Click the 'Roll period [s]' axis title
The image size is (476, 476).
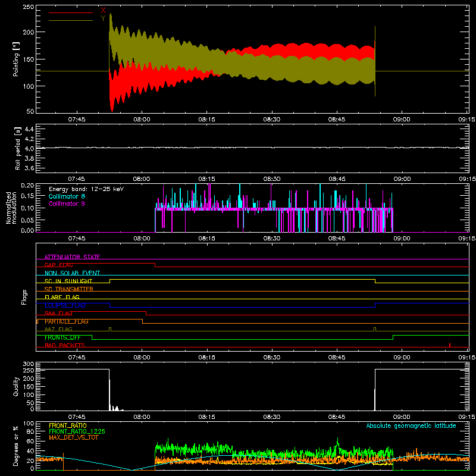tap(18, 148)
